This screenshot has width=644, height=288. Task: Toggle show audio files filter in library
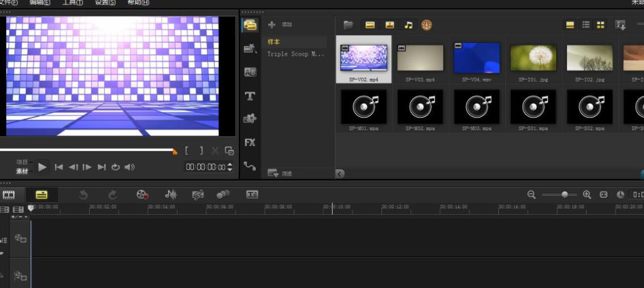408,25
